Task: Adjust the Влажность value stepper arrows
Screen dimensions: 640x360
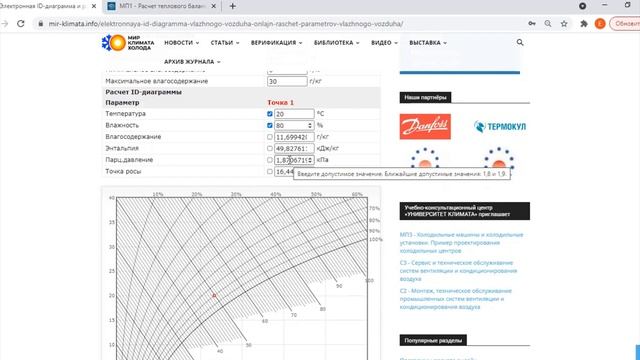Action: point(310,125)
